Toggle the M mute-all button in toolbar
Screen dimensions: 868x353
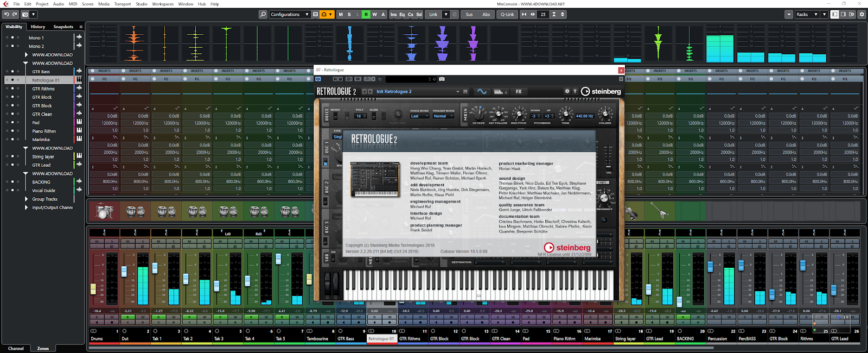coord(341,15)
